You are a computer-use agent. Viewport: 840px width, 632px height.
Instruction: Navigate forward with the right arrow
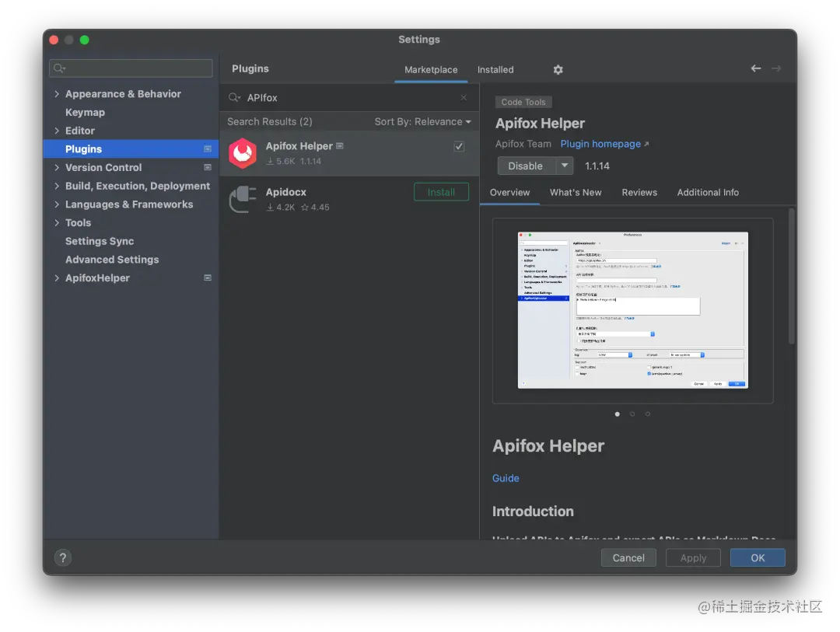(x=776, y=68)
